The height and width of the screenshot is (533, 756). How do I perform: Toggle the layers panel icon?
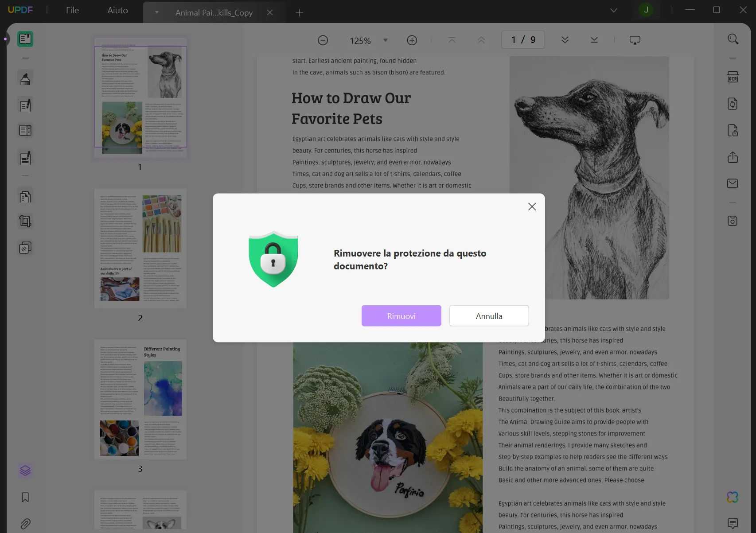click(25, 471)
